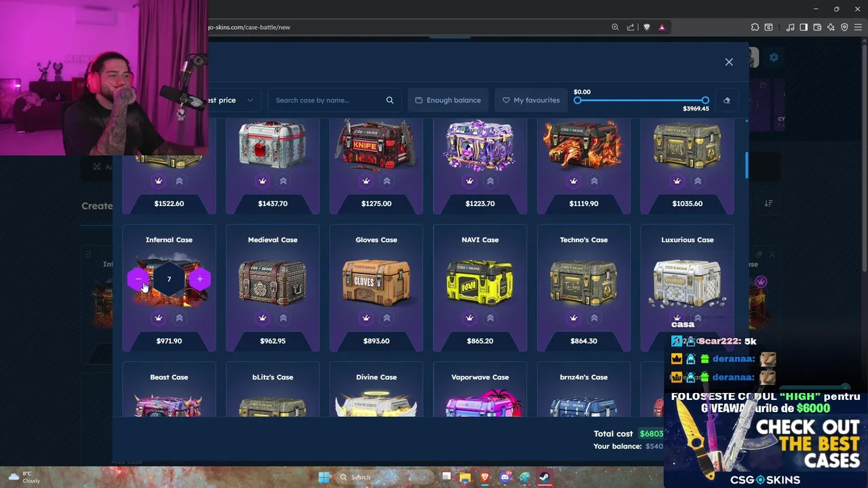Click the double-chevron icon on Techno's Case

pyautogui.click(x=594, y=318)
